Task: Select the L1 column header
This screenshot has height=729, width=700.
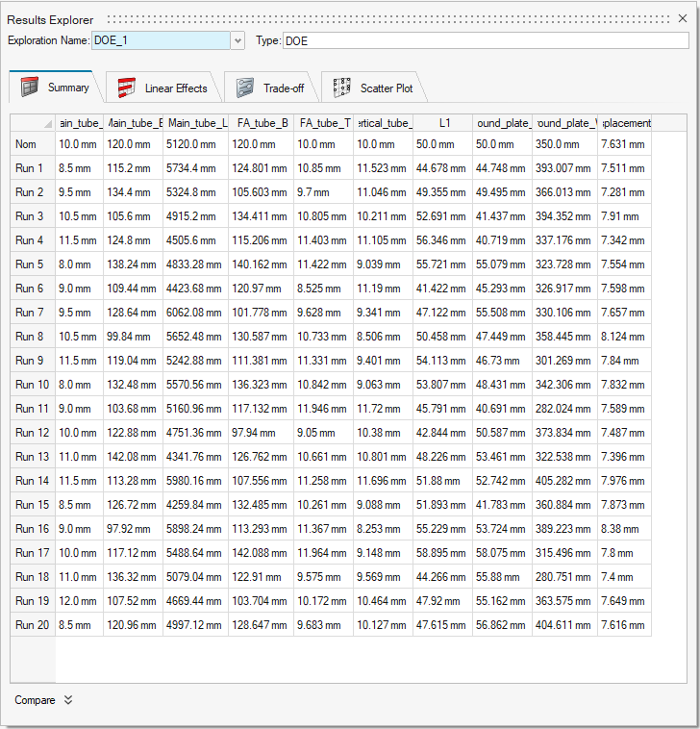Action: click(x=443, y=123)
